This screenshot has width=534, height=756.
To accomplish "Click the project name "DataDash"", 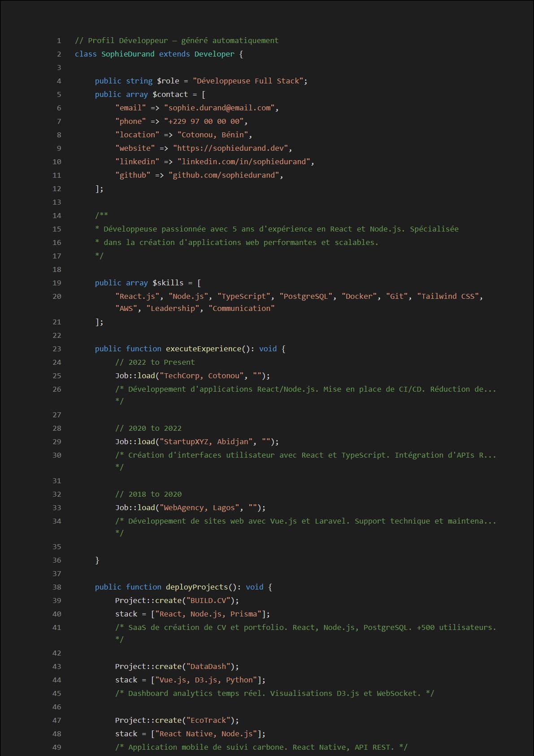I will pyautogui.click(x=208, y=666).
